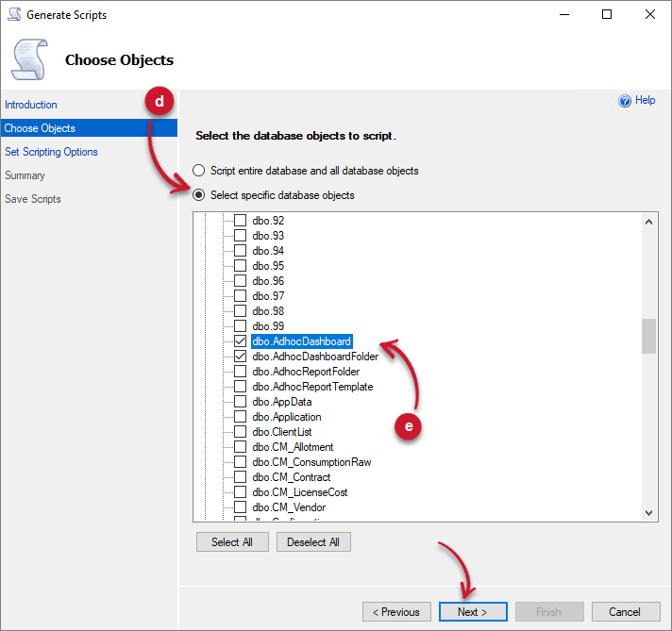Select the dbo.92 row label

(x=268, y=220)
